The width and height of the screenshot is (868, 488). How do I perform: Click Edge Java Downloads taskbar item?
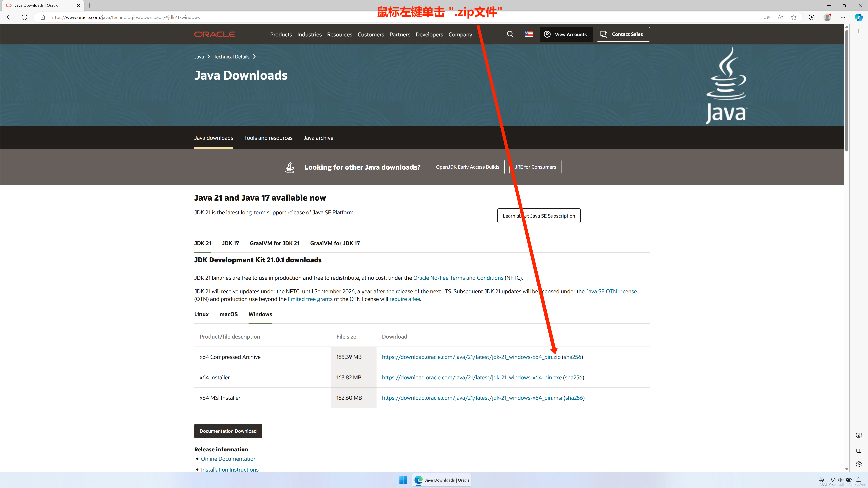click(442, 480)
